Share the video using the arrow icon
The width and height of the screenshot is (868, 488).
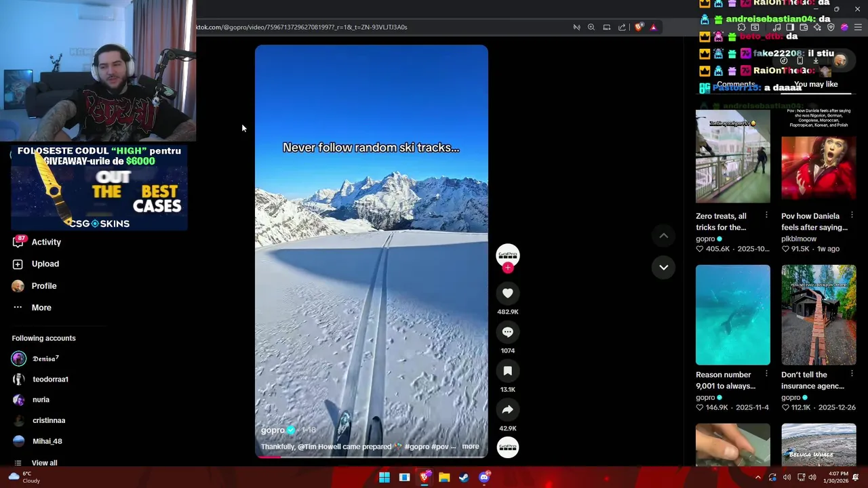[507, 409]
